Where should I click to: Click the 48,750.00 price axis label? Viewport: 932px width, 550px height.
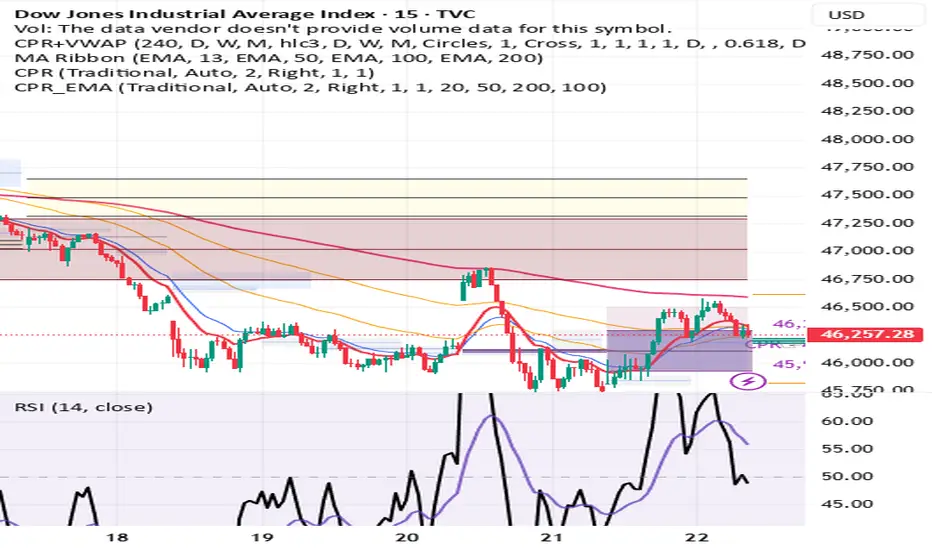(x=867, y=55)
